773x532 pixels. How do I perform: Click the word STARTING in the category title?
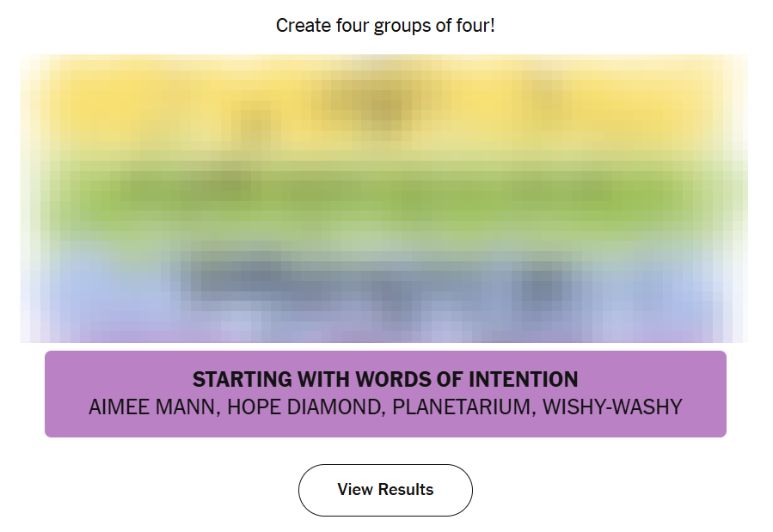(x=242, y=379)
